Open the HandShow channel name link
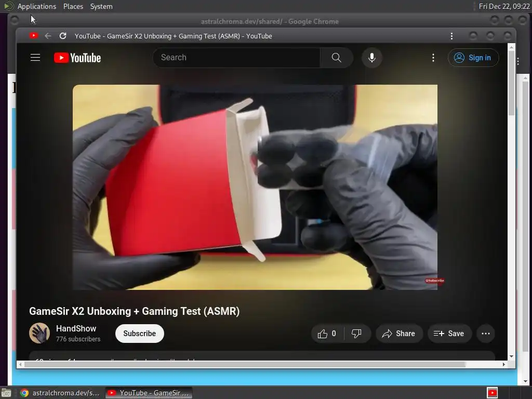The width and height of the screenshot is (532, 399). pos(76,328)
